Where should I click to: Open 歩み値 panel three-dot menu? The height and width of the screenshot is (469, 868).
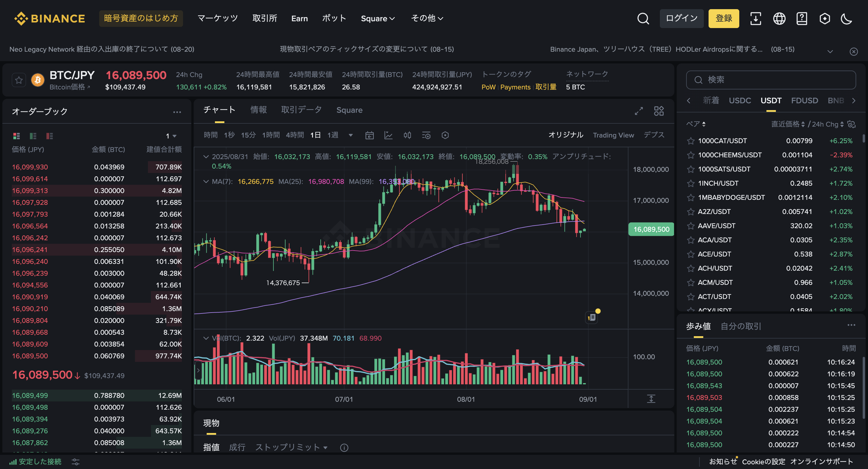[x=851, y=325]
